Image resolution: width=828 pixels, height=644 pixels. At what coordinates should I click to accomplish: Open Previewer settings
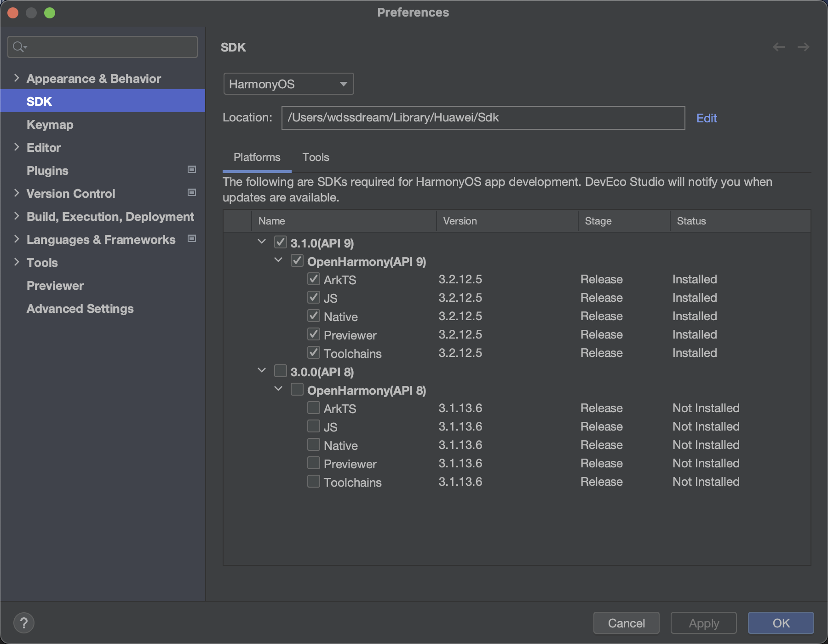click(x=55, y=286)
